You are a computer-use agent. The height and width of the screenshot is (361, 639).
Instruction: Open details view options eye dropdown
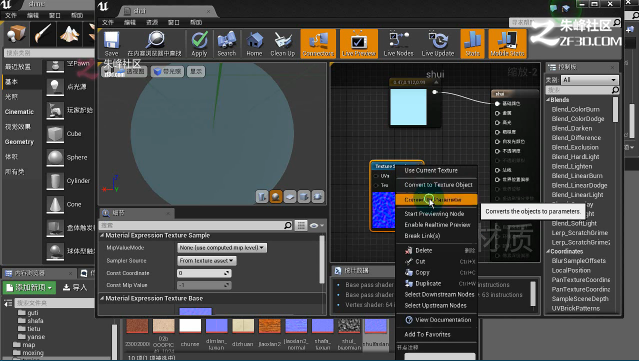point(317,225)
